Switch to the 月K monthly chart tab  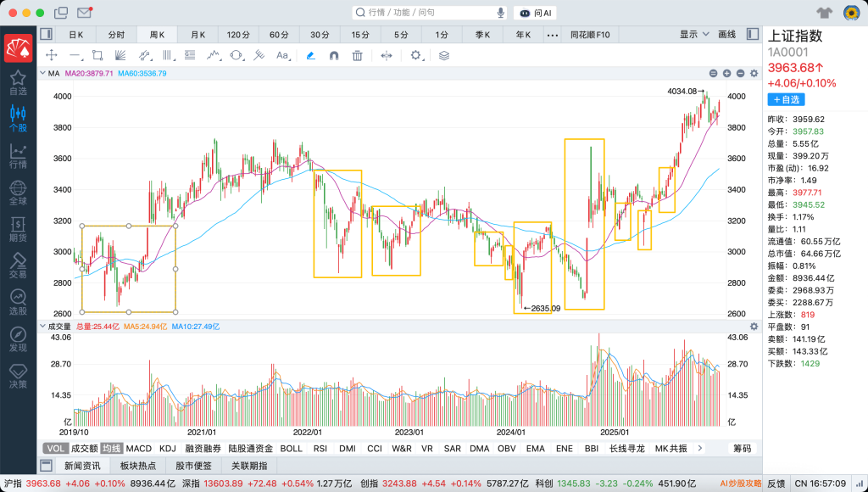[198, 35]
